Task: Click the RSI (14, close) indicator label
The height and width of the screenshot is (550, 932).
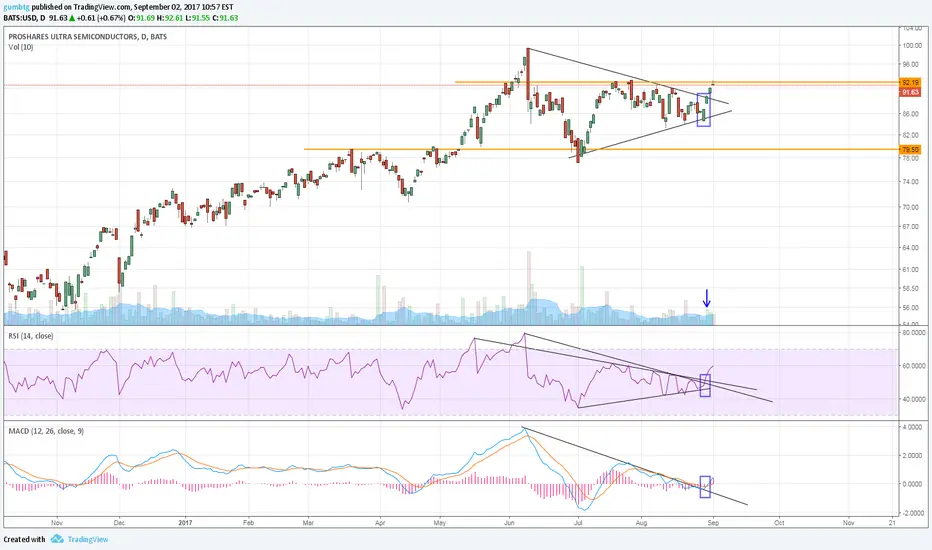Action: (x=30, y=336)
